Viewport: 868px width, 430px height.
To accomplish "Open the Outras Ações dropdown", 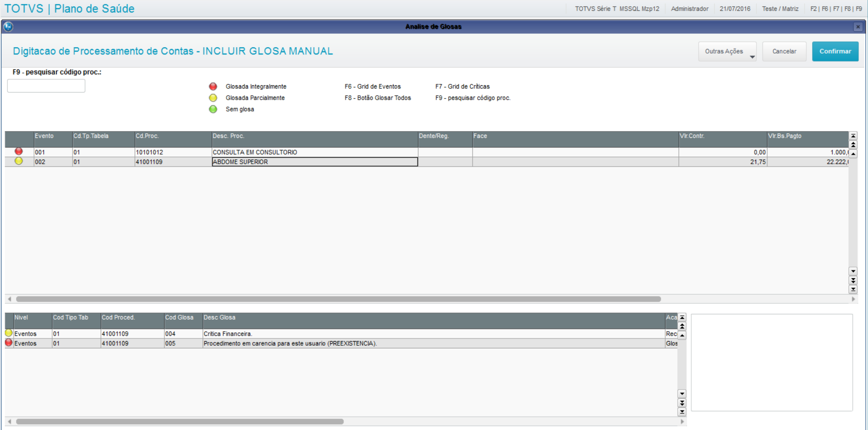I will [x=727, y=51].
